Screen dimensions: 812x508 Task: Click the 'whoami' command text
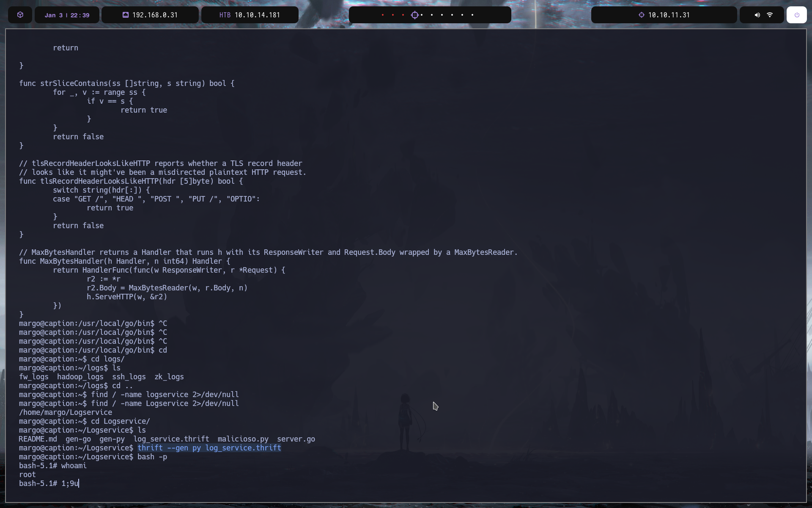(x=74, y=466)
